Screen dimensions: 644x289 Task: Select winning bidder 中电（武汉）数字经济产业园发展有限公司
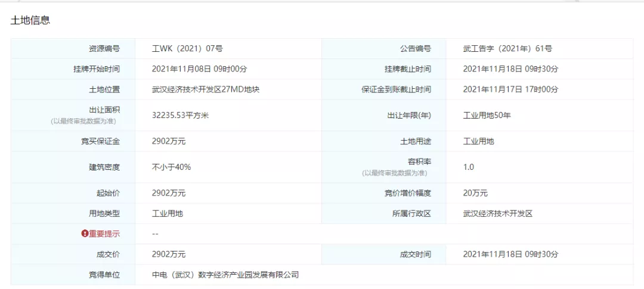point(225,275)
